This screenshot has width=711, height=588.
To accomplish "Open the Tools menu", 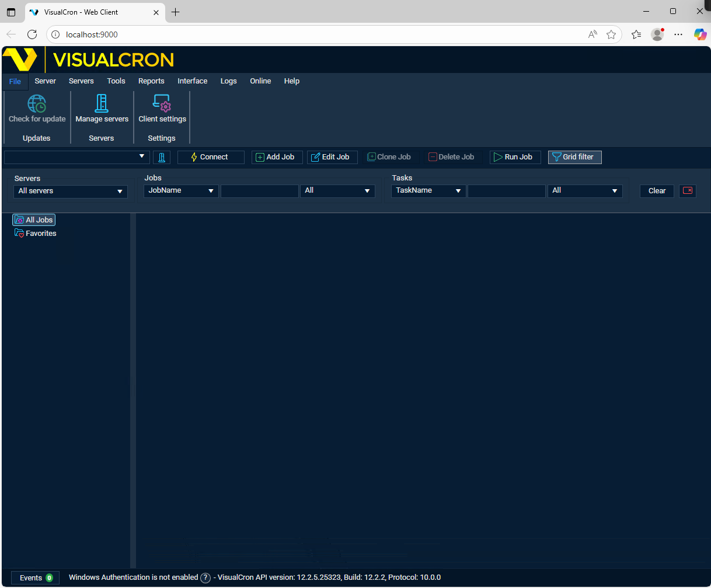I will coord(116,81).
